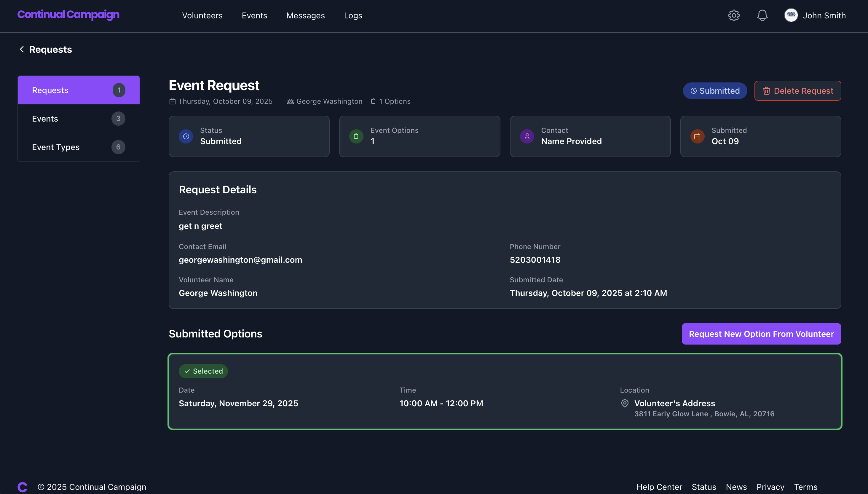Click the location pin icon by Volunteer's Address
868x494 pixels.
pos(624,403)
